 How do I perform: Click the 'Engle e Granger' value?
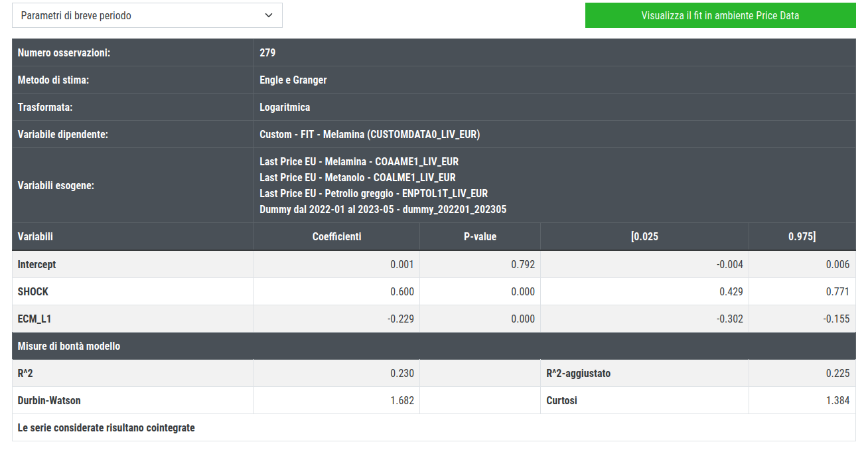pos(293,80)
